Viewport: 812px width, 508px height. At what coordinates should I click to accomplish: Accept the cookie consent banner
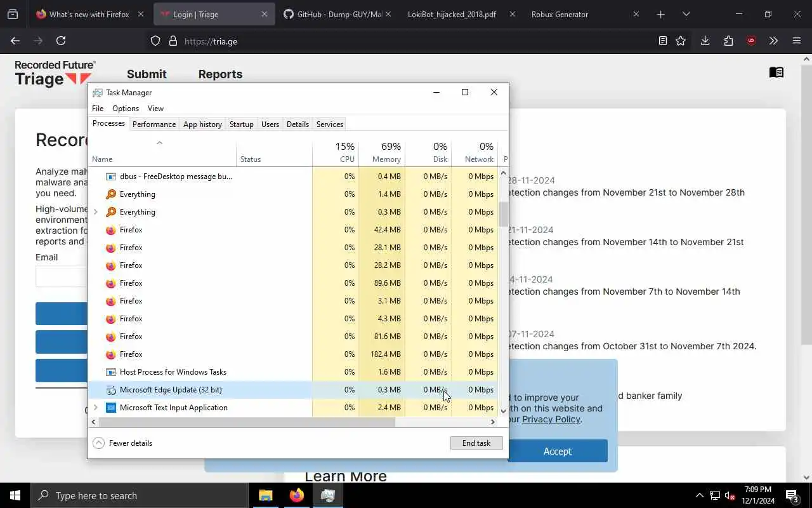(558, 451)
